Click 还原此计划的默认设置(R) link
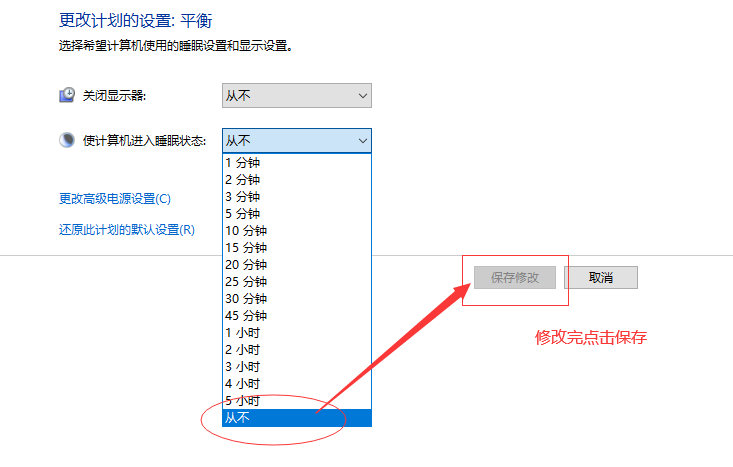The height and width of the screenshot is (467, 733). tap(127, 230)
